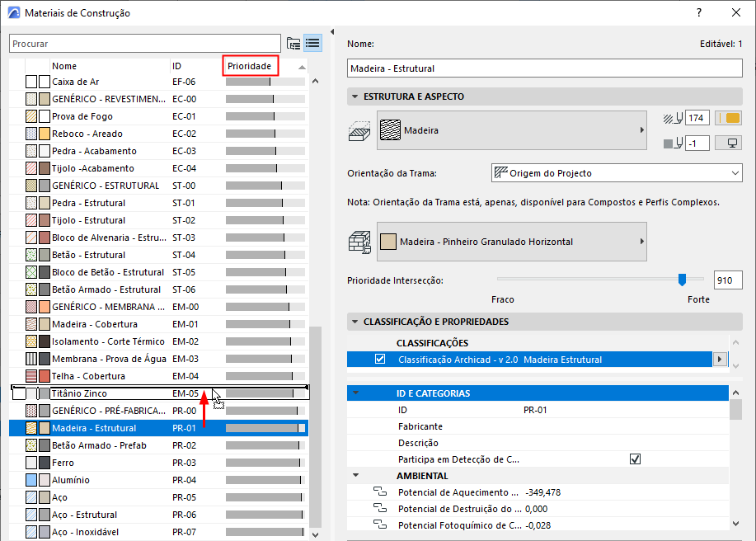This screenshot has height=541, width=756.
Task: Switch to list view icon
Action: [312, 44]
